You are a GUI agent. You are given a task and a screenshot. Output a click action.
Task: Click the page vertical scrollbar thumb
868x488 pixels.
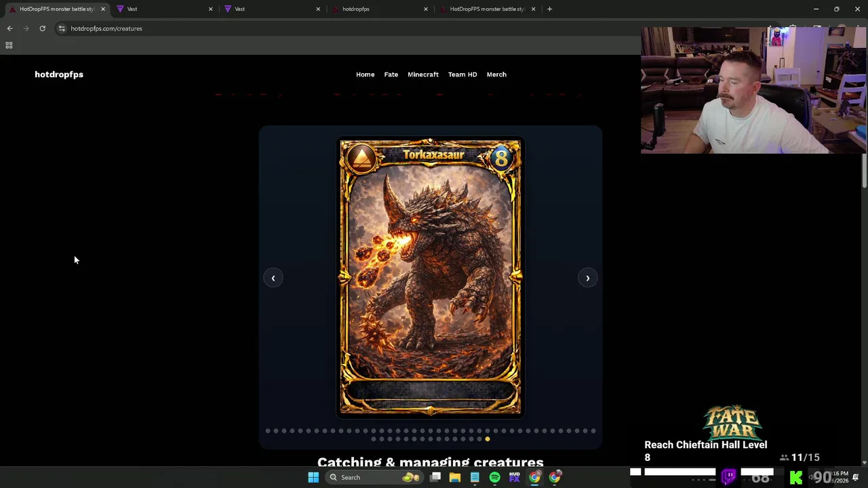[865, 171]
